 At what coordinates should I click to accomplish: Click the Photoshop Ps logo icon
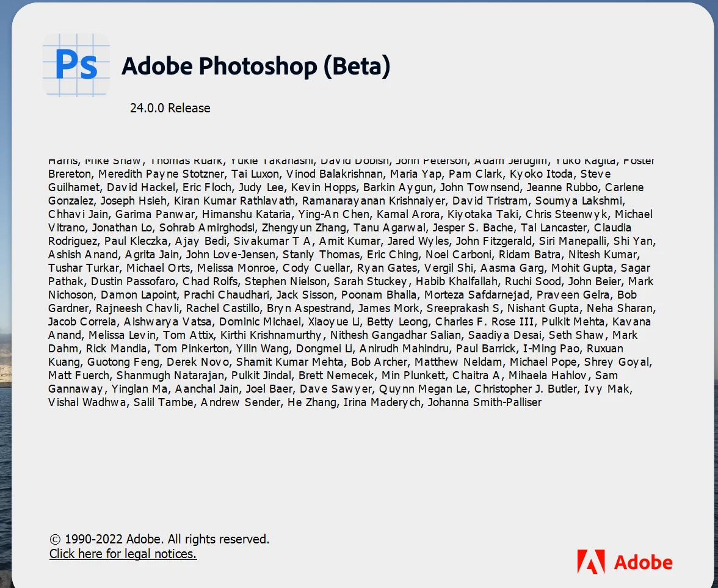tap(76, 65)
